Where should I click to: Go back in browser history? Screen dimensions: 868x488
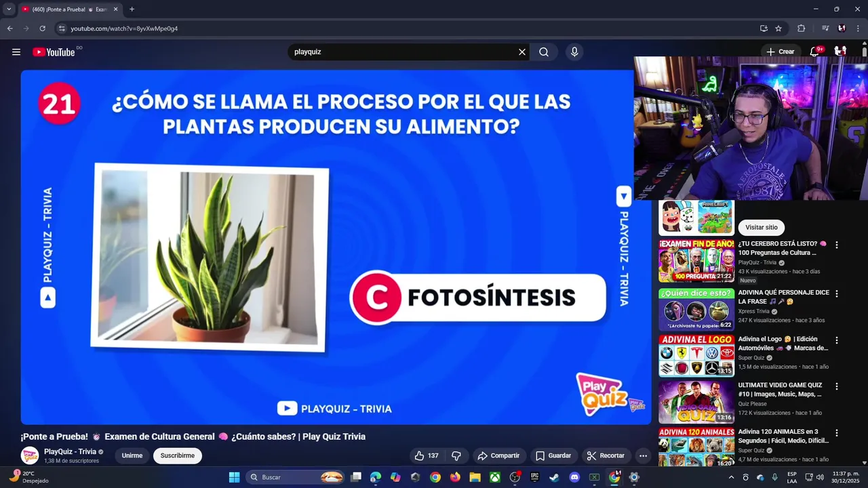9,28
